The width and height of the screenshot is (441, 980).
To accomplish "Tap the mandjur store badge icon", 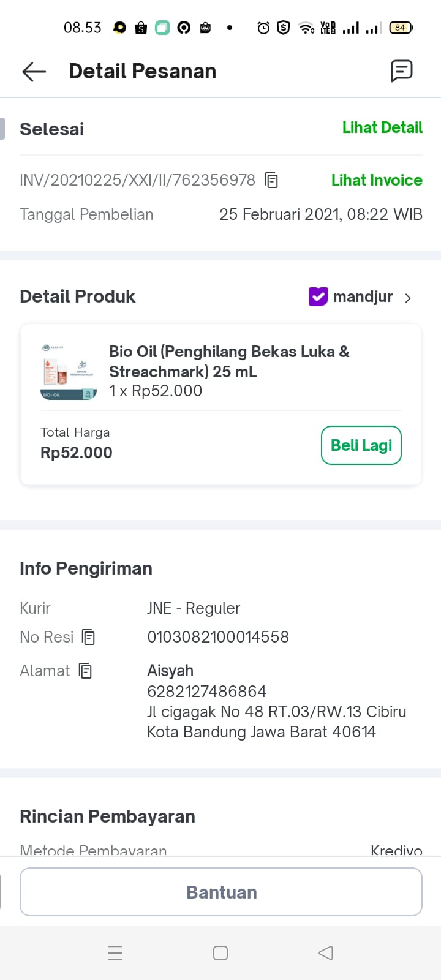I will (318, 297).
